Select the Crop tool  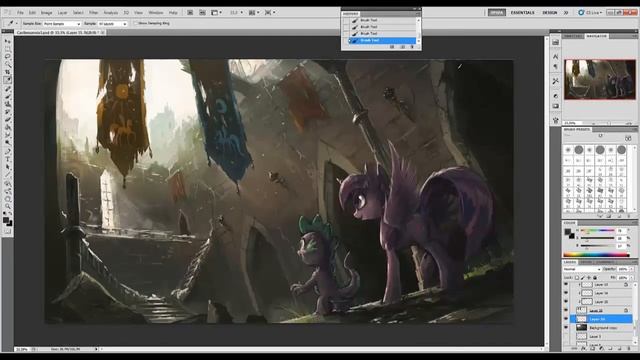7,72
